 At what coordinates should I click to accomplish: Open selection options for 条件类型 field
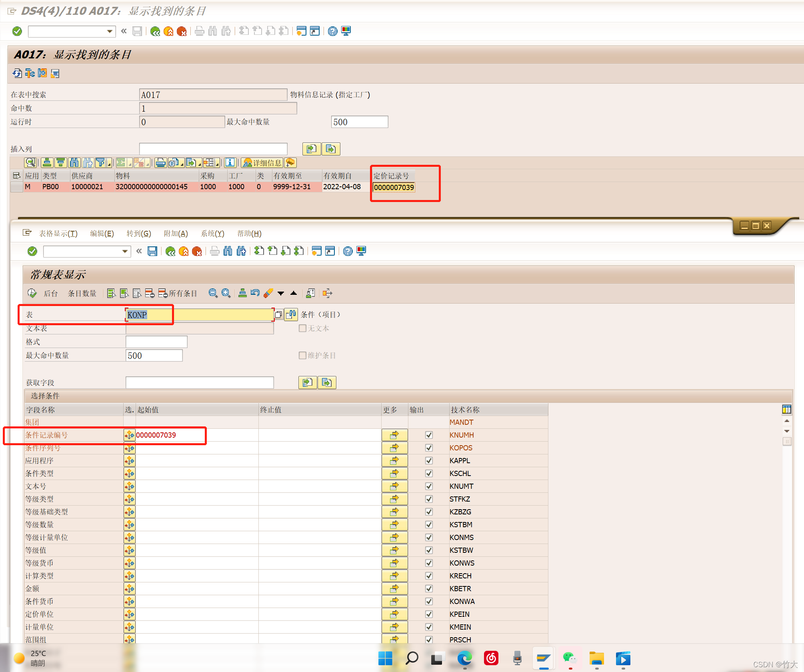(129, 473)
